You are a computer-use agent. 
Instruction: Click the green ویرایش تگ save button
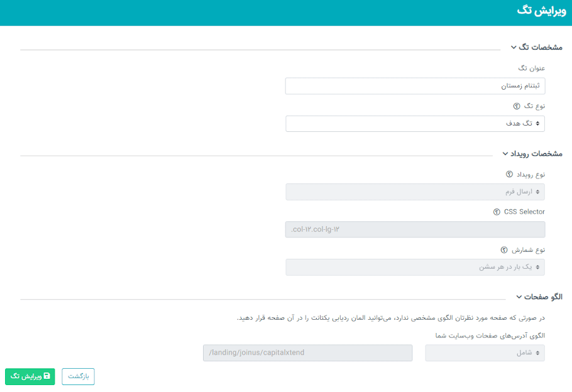[30, 376]
